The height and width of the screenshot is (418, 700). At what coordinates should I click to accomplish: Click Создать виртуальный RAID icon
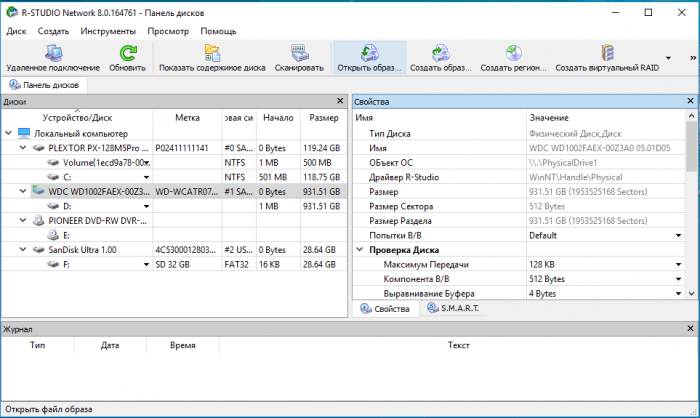(x=606, y=53)
